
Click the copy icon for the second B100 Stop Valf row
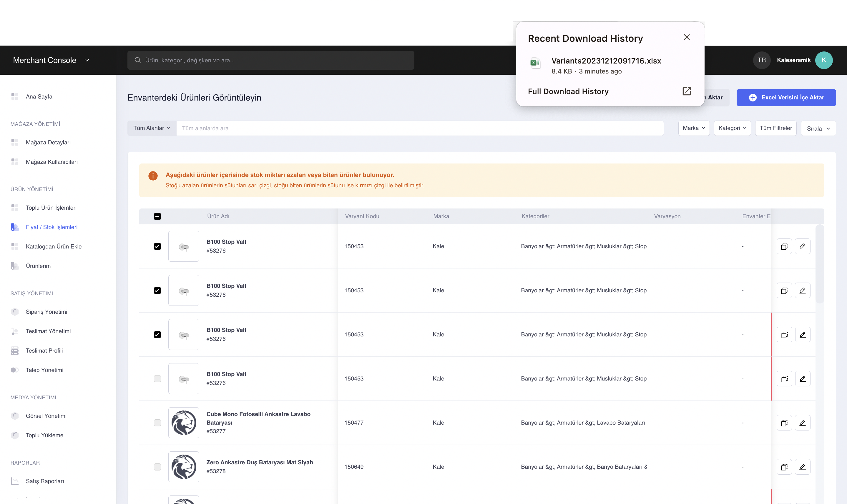click(x=784, y=291)
